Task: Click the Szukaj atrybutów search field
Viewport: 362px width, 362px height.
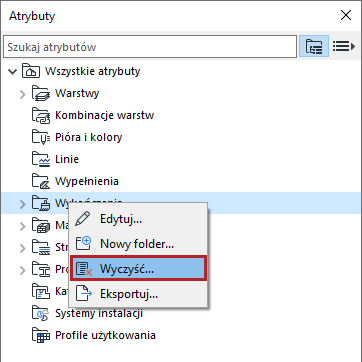Action: pyautogui.click(x=150, y=47)
